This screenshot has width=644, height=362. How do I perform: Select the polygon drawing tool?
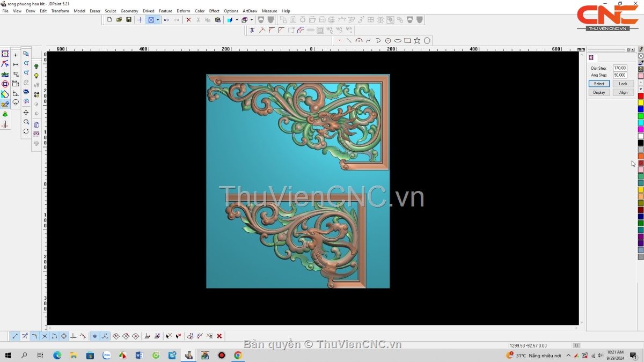coord(427,41)
